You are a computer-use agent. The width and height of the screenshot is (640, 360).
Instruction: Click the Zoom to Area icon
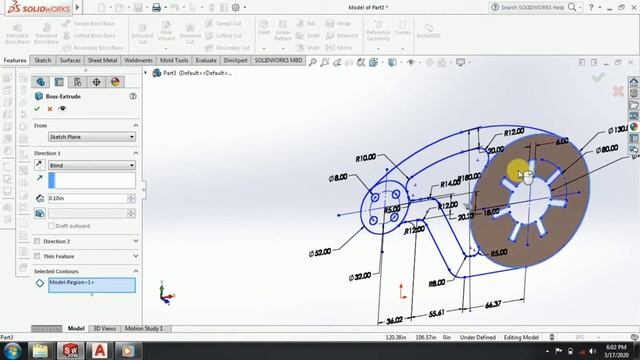coord(325,62)
